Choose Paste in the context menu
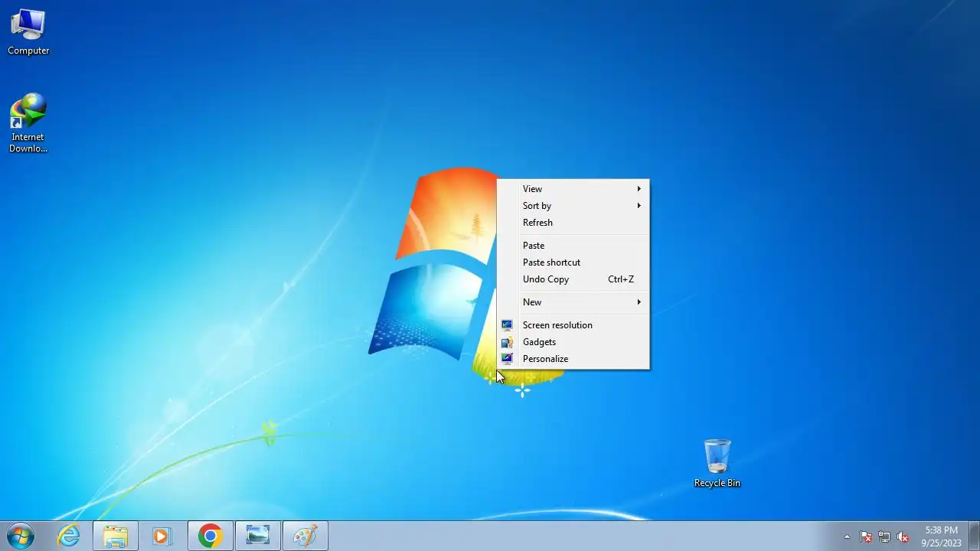This screenshot has width=980, height=551. [x=573, y=246]
